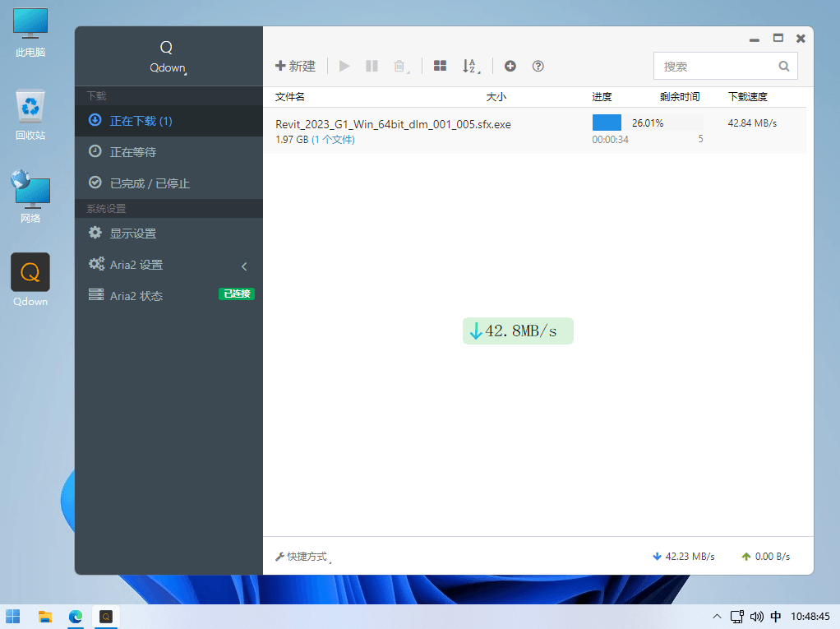Viewport: 840px width, 629px height.
Task: Click the global download speed 42.23 MB/s
Action: tap(684, 557)
